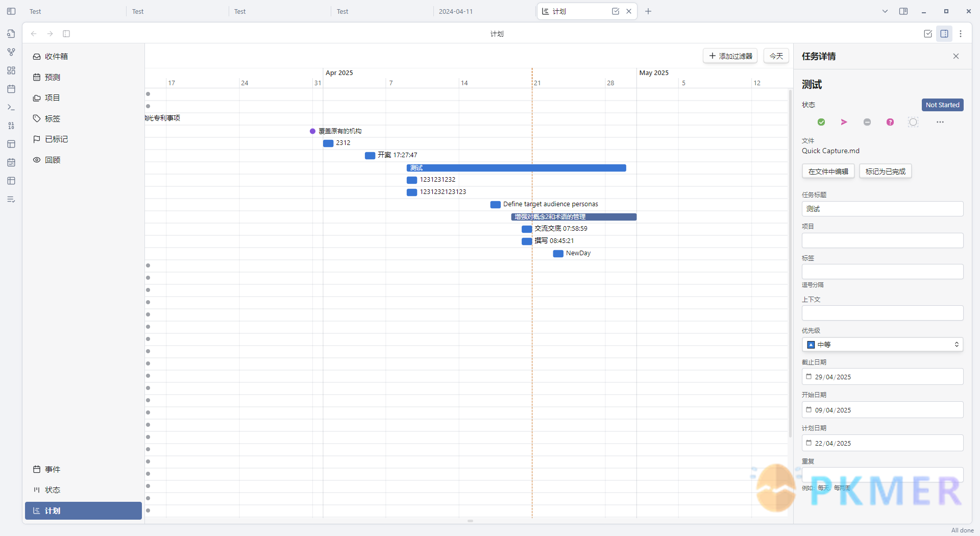Open a new tab with the plus button
Viewport: 980px width, 536px height.
648,11
